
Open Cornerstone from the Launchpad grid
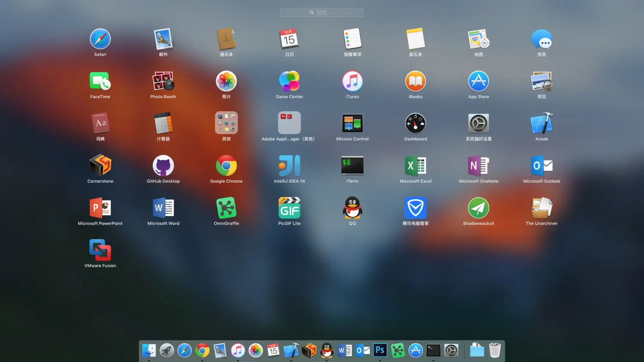[x=100, y=166]
